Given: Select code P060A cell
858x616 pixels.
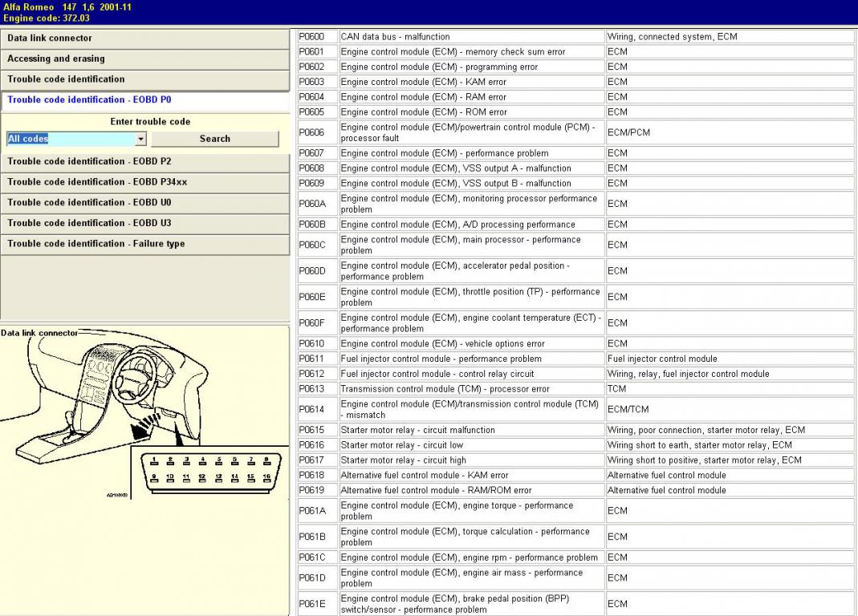Looking at the screenshot, I should 317,204.
